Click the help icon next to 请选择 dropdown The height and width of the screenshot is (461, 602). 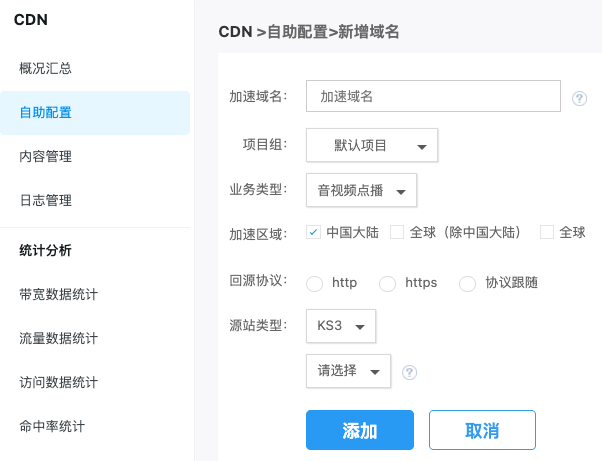click(x=409, y=372)
